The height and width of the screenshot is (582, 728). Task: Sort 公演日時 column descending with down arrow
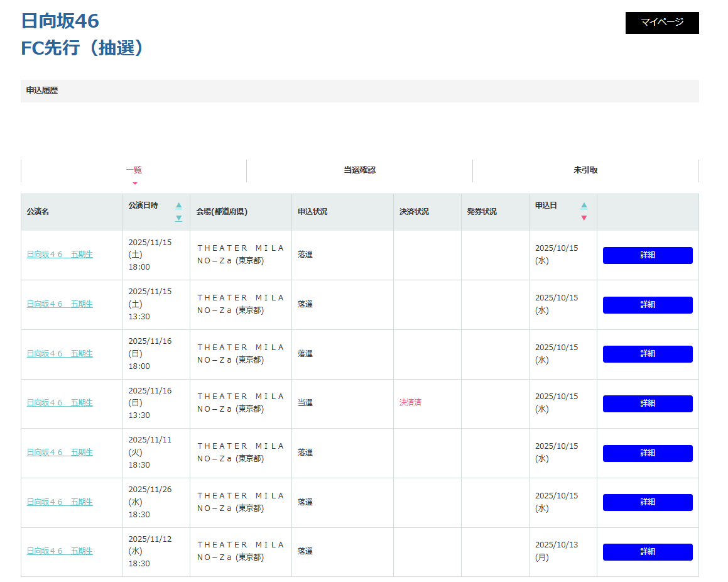(178, 218)
